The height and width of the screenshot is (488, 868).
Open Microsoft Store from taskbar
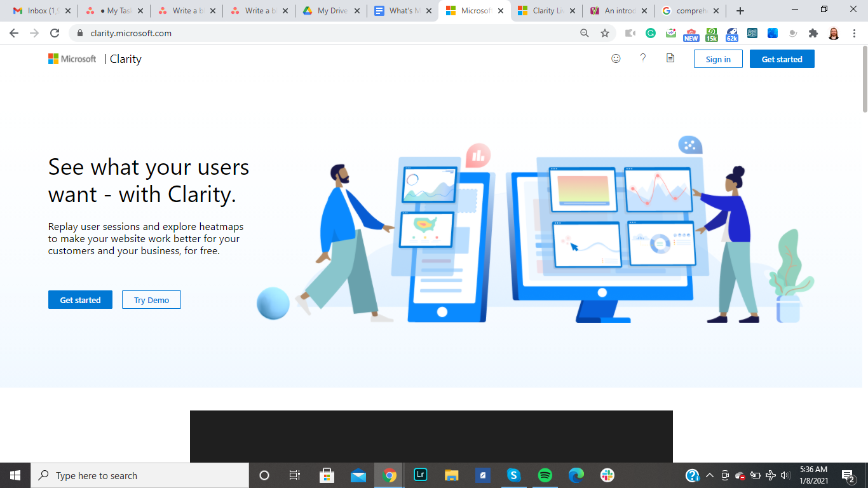(x=327, y=475)
